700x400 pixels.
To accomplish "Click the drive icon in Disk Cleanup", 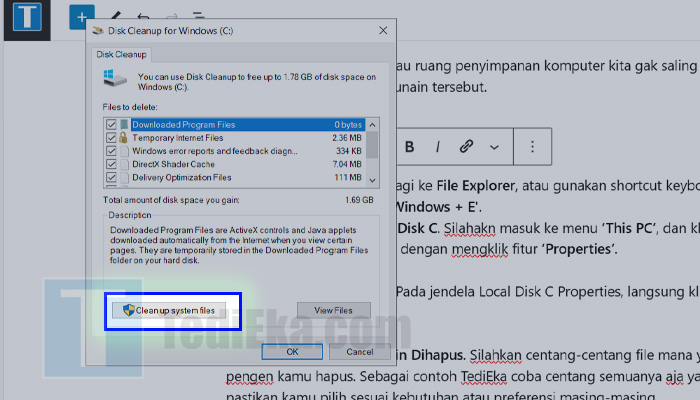I will tap(115, 78).
